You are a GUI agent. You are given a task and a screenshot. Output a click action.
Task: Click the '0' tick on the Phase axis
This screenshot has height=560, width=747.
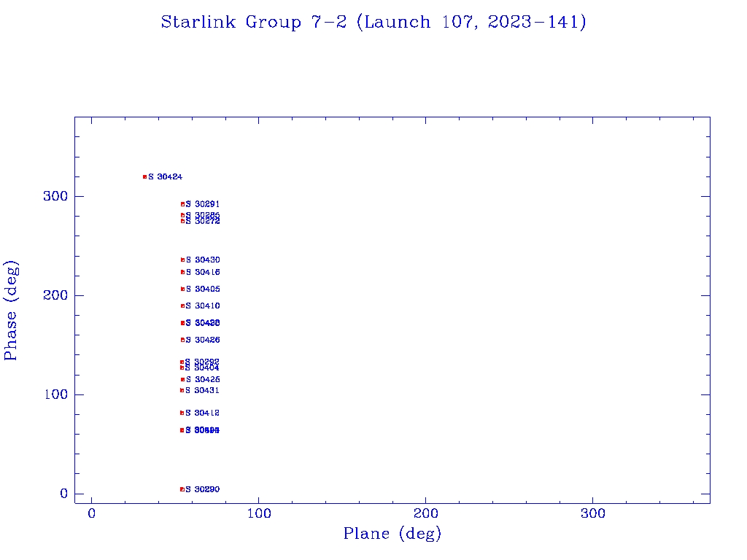(63, 494)
